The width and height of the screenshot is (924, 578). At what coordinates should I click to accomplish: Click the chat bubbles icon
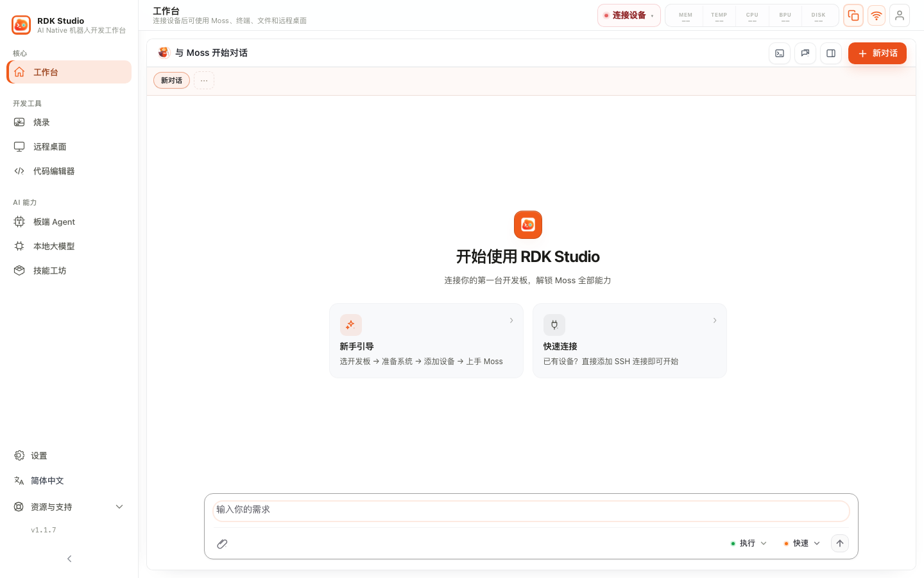pos(805,53)
